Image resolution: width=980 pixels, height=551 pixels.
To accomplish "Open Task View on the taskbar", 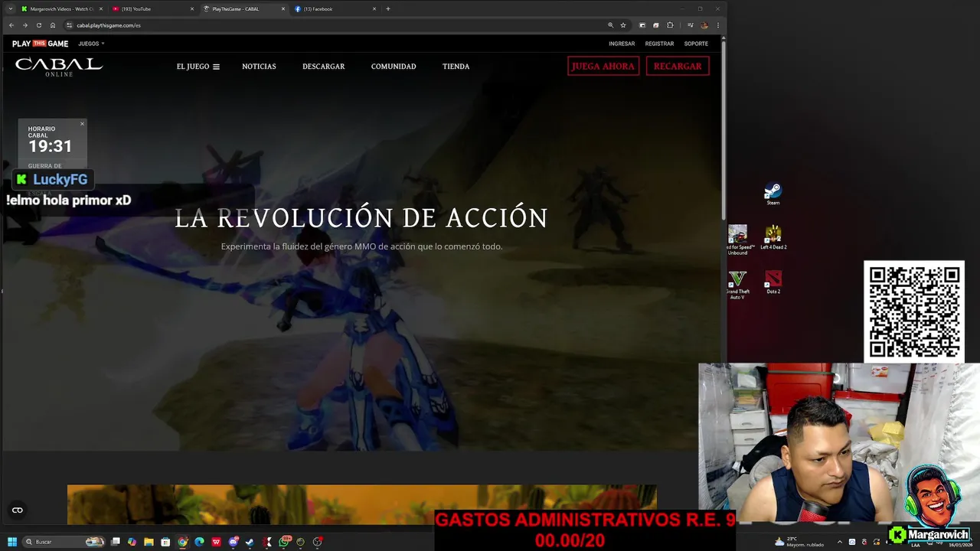I will [x=116, y=542].
